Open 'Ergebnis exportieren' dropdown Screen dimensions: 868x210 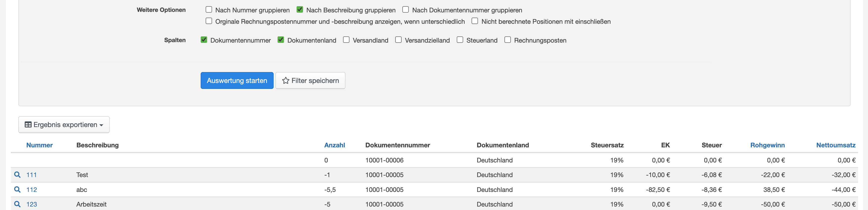pyautogui.click(x=64, y=125)
